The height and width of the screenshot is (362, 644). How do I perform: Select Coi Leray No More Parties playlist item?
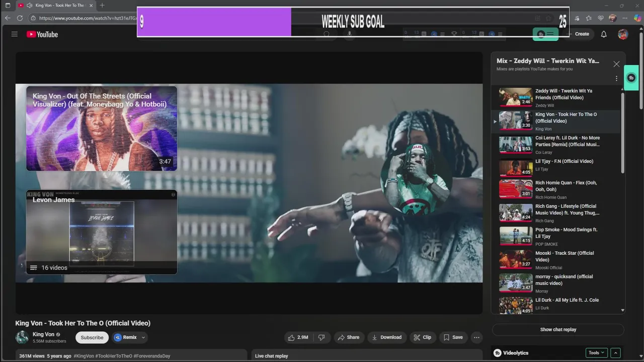tap(556, 145)
